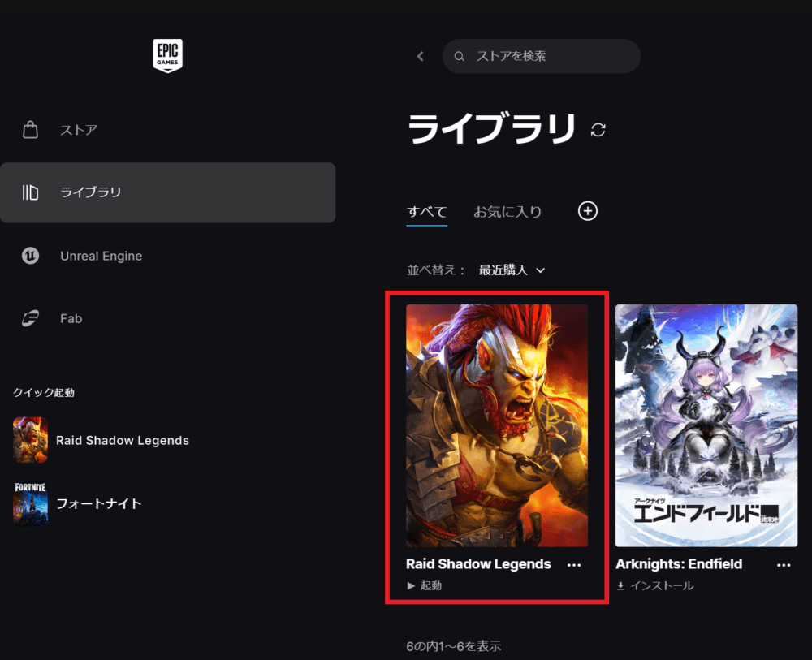Click the download icon under Arknights: Endfield

[620, 585]
